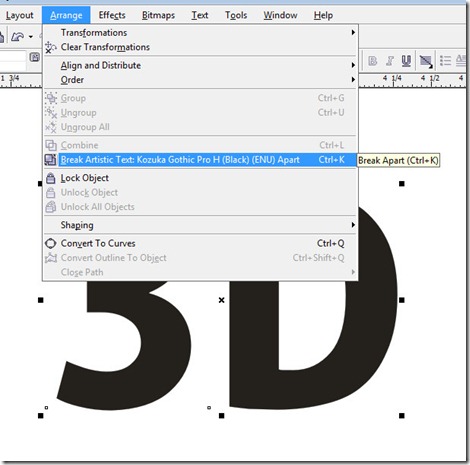The height and width of the screenshot is (465, 470).
Task: Open the Tools menu
Action: 236,15
